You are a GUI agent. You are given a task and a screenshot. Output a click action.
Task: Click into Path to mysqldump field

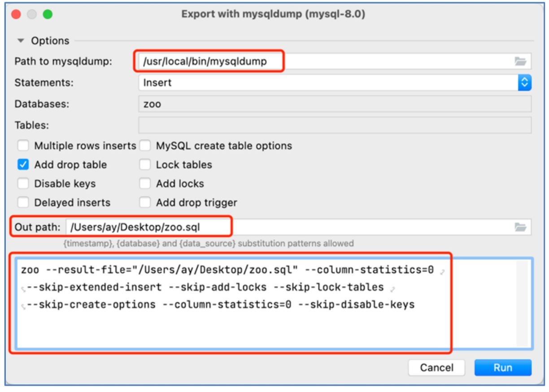coord(323,61)
